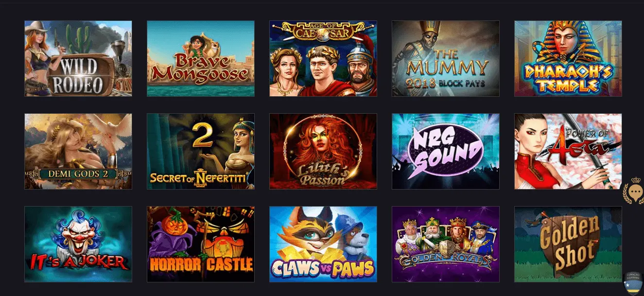Open The Mummy 2018 Block Pays game
The image size is (644, 296).
446,58
